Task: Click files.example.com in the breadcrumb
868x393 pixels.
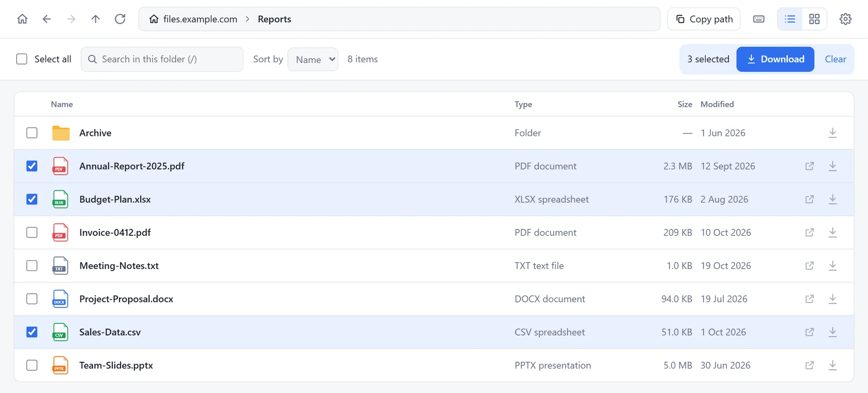Action: (x=194, y=19)
